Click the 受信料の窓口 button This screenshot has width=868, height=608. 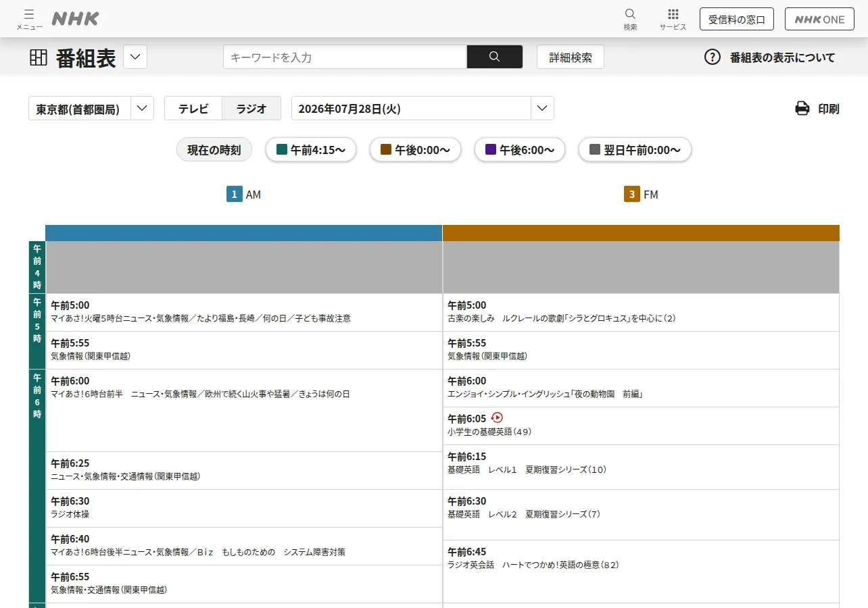click(x=736, y=19)
